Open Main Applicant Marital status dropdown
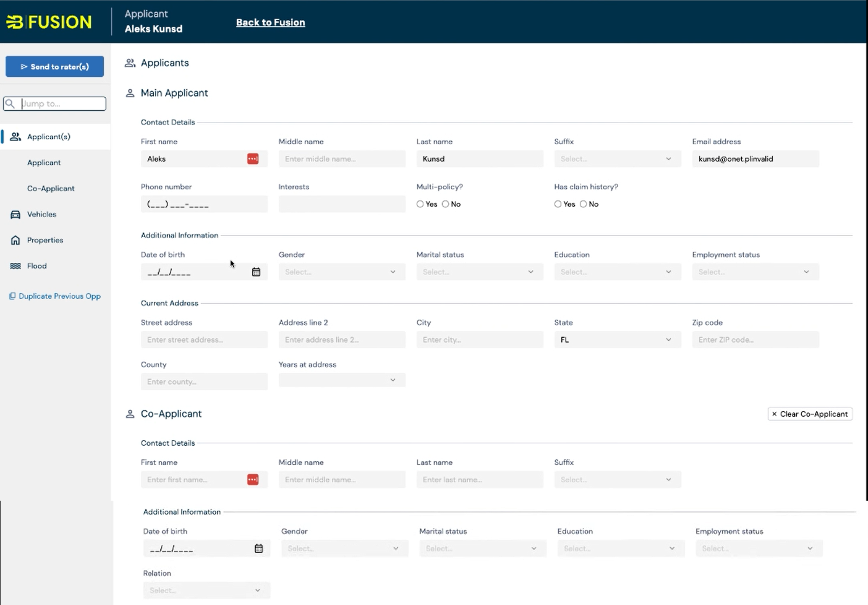The image size is (868, 605). tap(480, 272)
